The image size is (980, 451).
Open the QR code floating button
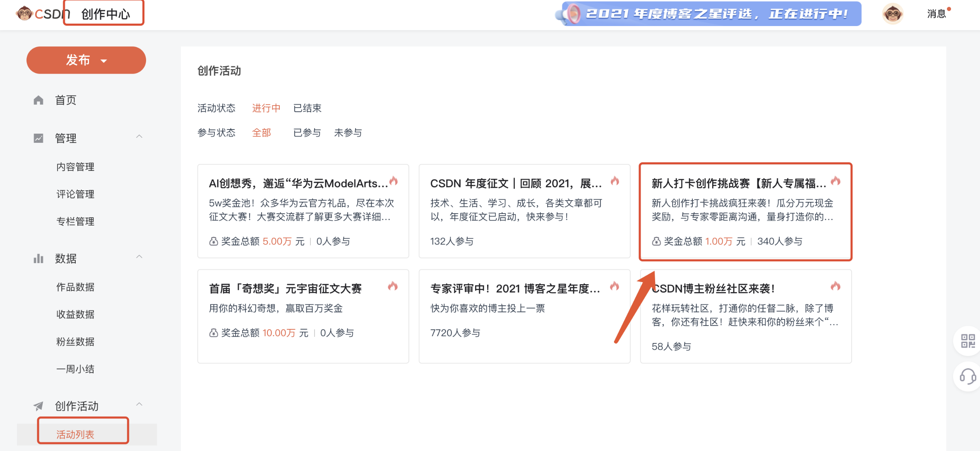[x=968, y=341]
